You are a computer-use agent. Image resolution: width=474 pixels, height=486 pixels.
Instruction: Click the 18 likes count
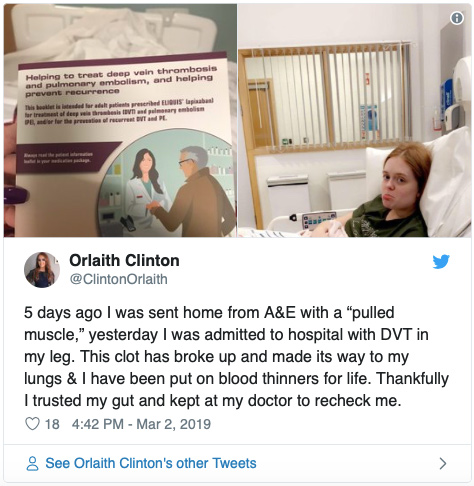click(x=52, y=424)
